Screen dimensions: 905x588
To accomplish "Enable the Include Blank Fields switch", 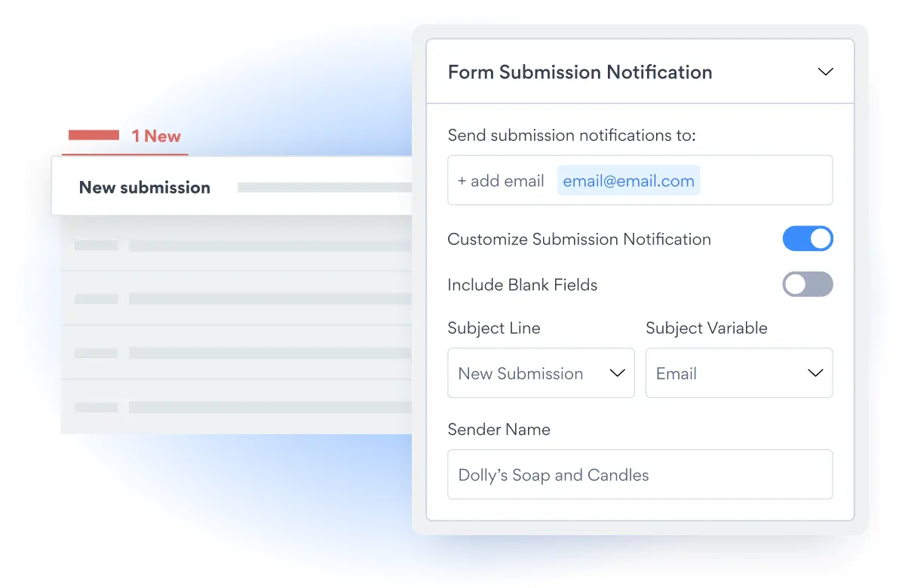I will 808,284.
